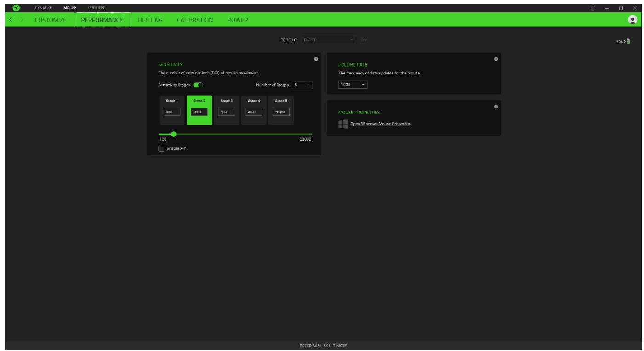Click the slider maximum label 20000
644x351 pixels.
(305, 139)
